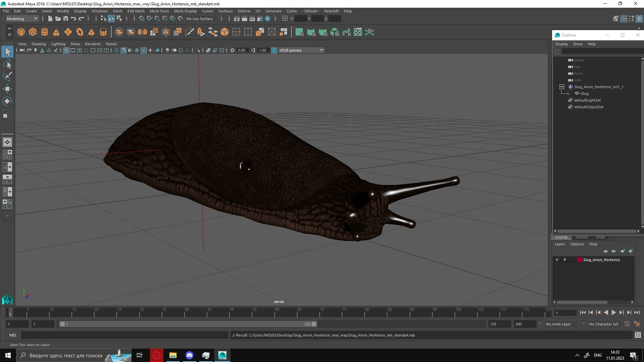Image resolution: width=644 pixels, height=362 pixels.
Task: Open Maya from the Windows taskbar
Action: point(222,355)
